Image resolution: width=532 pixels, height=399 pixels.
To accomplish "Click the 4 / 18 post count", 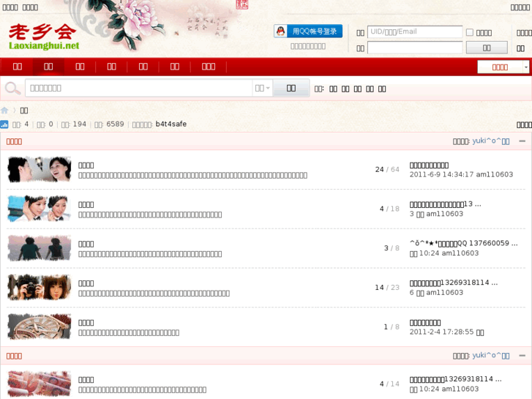I will (389, 209).
